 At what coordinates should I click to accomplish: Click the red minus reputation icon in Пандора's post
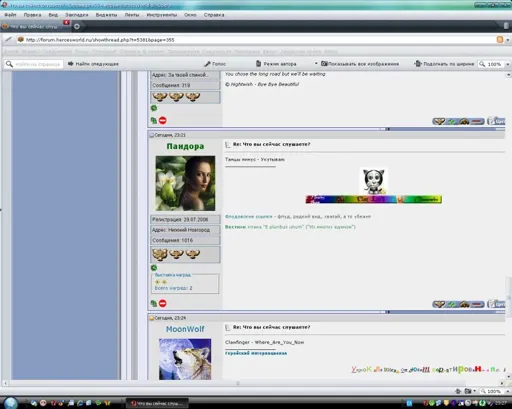(x=477, y=305)
